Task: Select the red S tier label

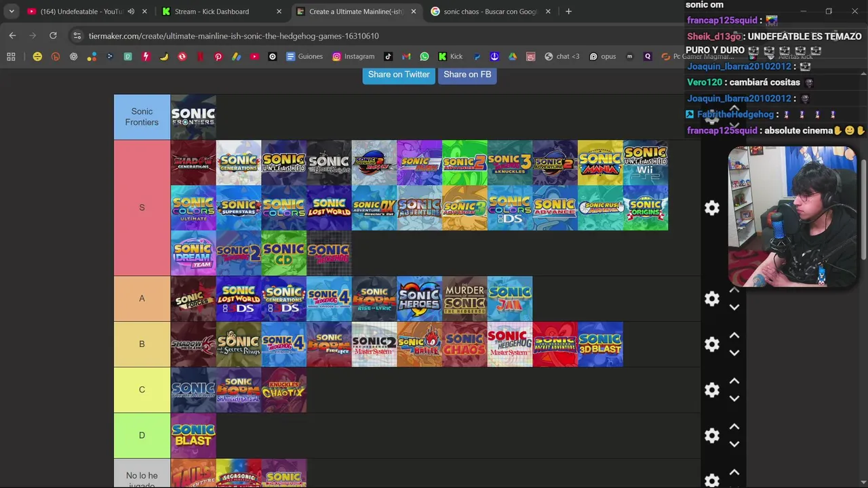Action: [142, 207]
